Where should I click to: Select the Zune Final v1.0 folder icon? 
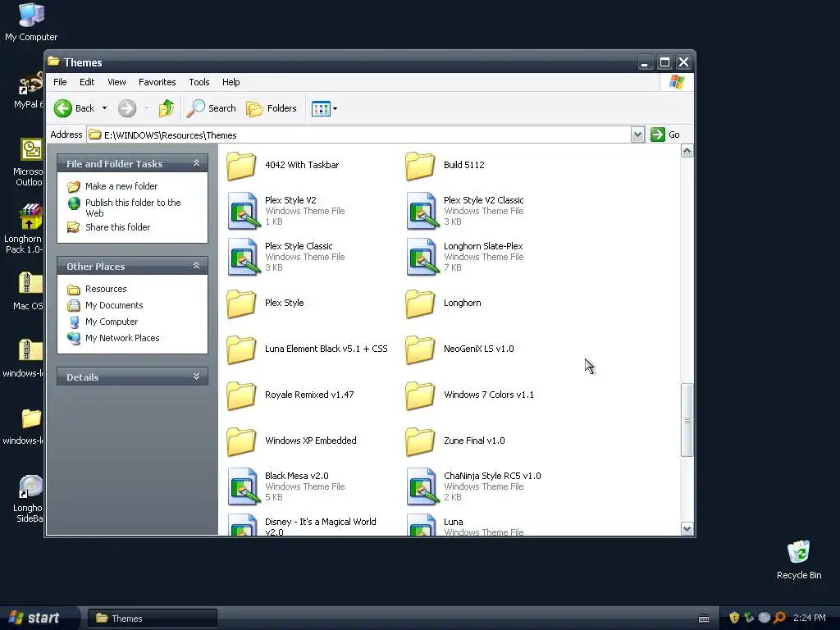[x=420, y=441]
